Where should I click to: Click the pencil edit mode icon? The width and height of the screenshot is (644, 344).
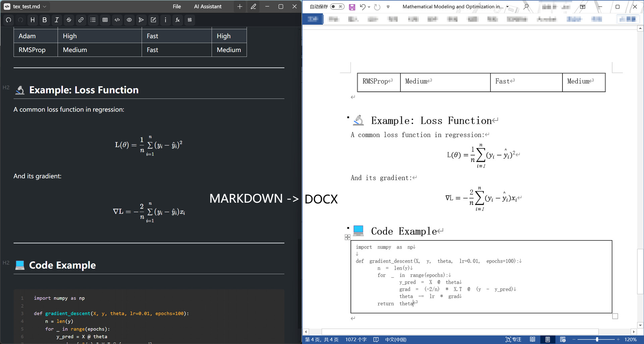(x=253, y=6)
